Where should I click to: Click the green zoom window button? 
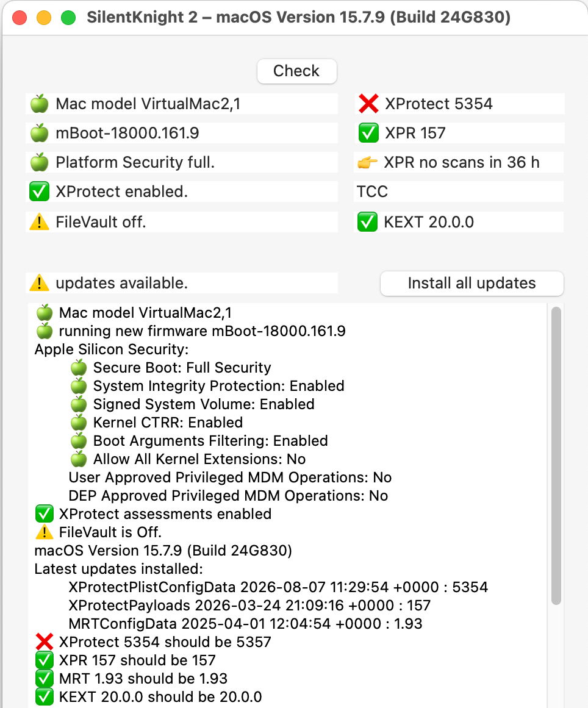pyautogui.click(x=68, y=18)
